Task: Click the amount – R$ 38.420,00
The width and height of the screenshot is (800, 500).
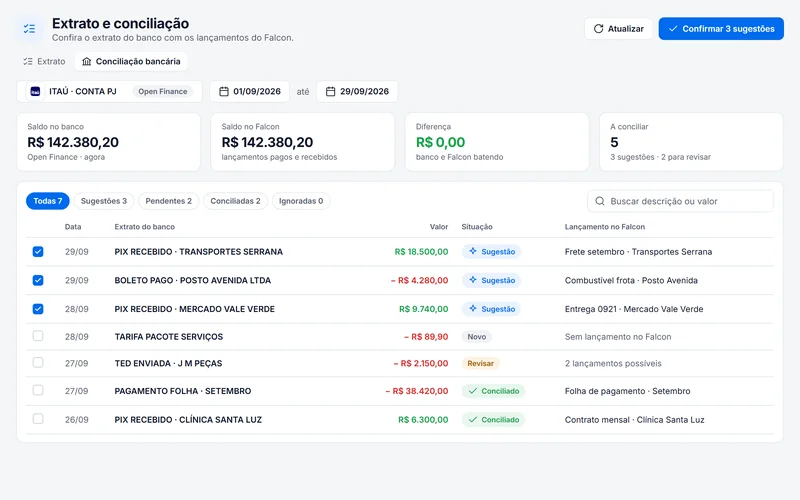Action: point(417,391)
